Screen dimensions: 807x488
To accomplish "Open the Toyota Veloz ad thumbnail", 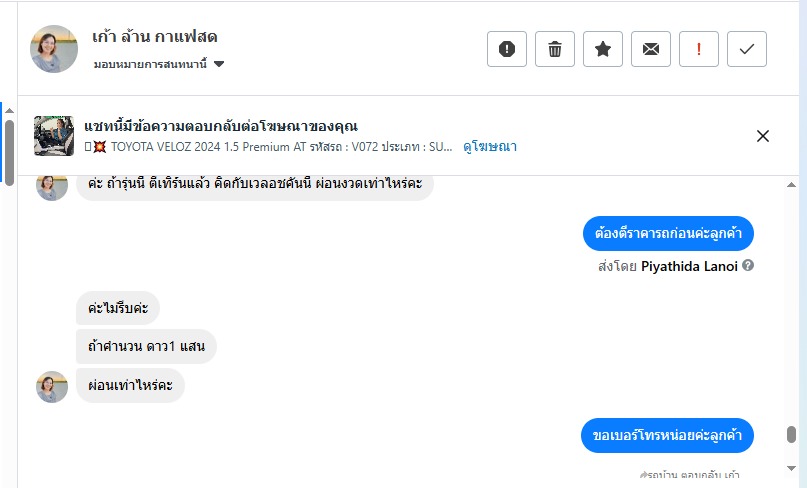I will [x=54, y=136].
